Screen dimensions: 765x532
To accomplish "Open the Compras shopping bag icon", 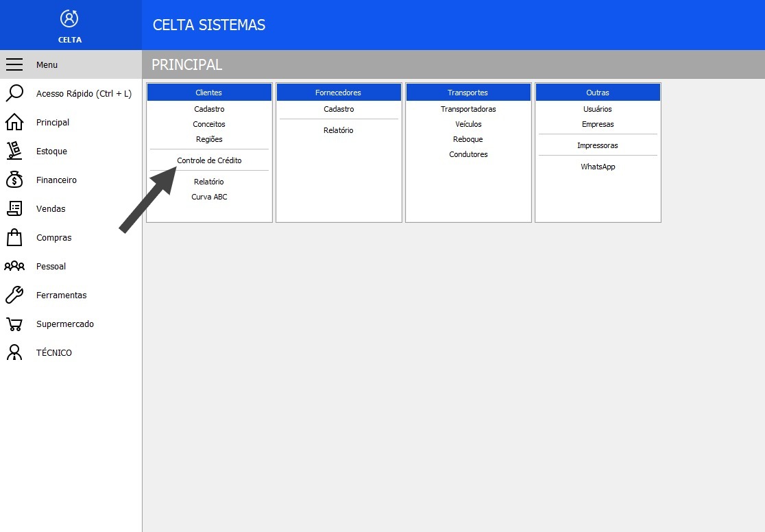I will pyautogui.click(x=14, y=237).
